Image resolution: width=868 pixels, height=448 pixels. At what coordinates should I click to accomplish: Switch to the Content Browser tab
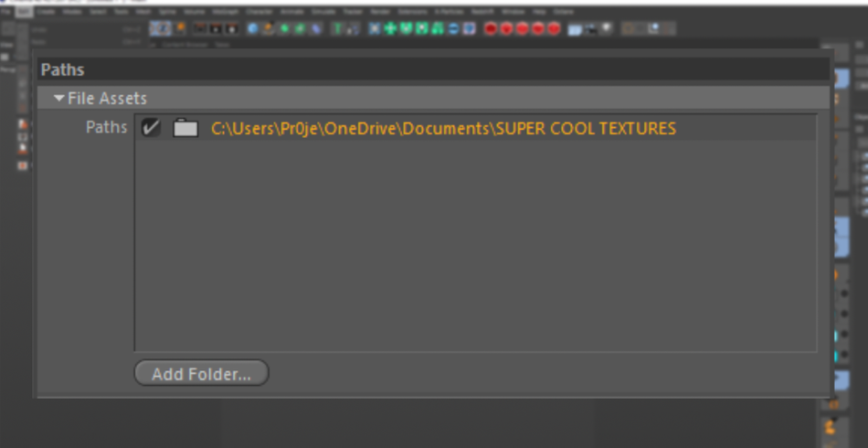coord(185,44)
